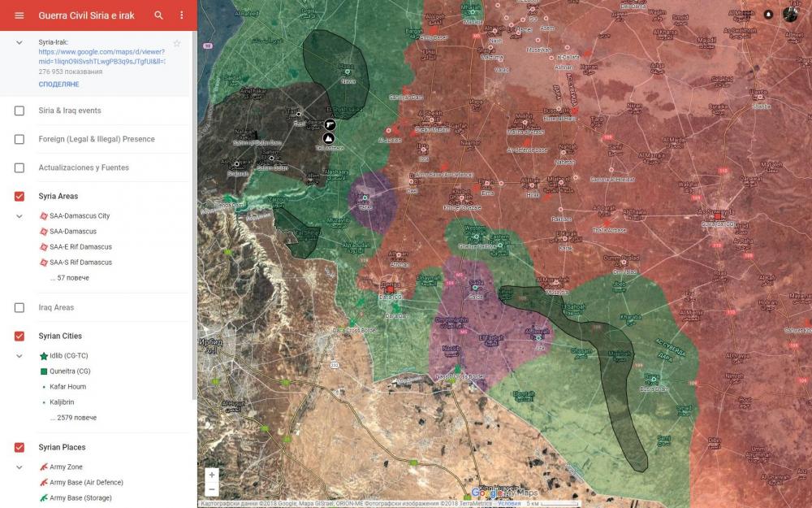Zoom in with the plus button
812x508 pixels.
(x=212, y=475)
